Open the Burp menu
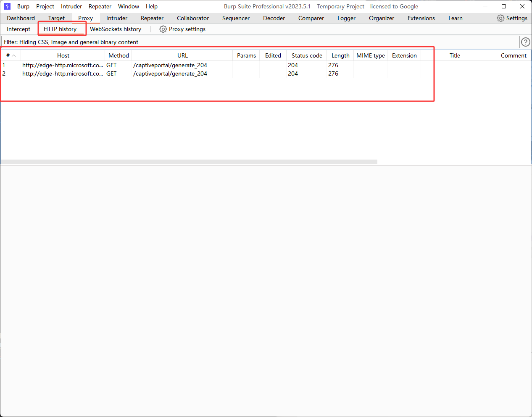The height and width of the screenshot is (417, 532). tap(23, 6)
